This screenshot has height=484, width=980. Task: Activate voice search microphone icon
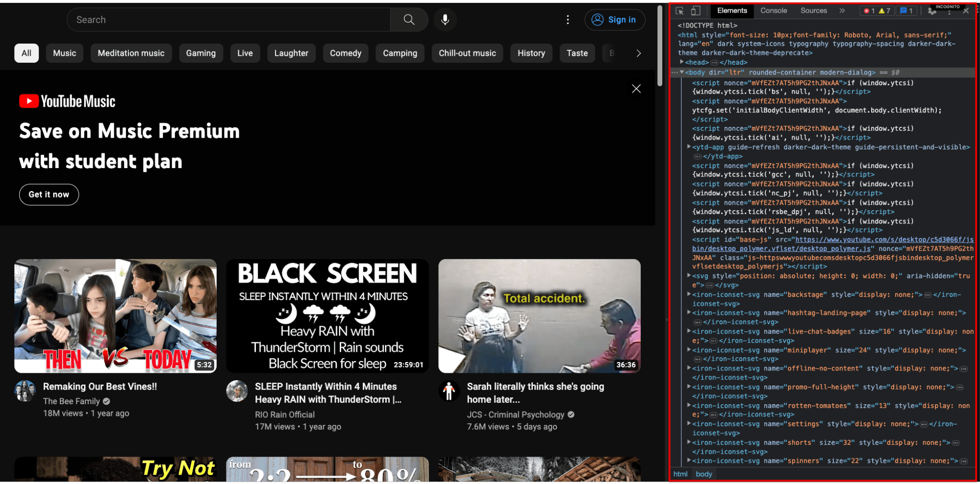[445, 20]
